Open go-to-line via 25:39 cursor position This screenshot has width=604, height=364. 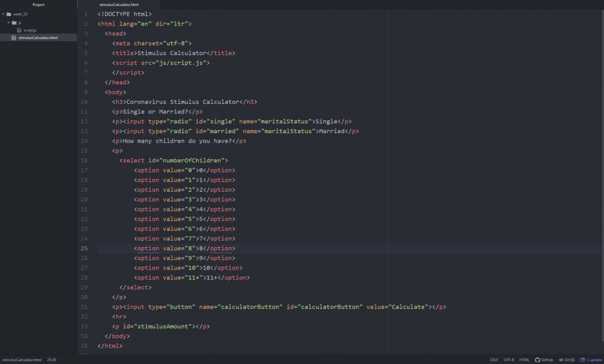(x=52, y=360)
